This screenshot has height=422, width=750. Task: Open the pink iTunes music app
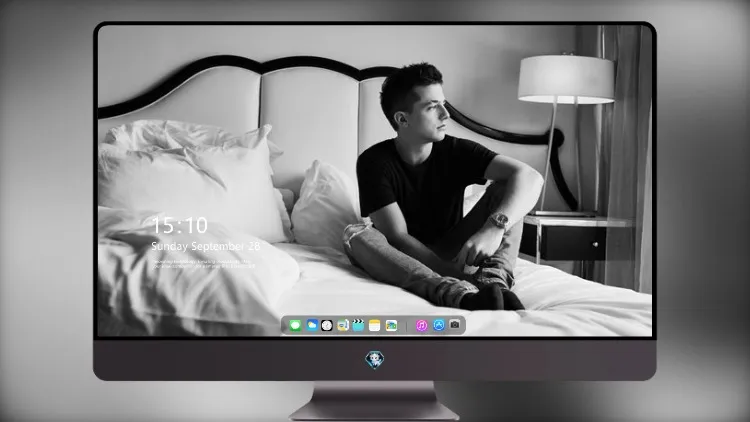click(421, 325)
